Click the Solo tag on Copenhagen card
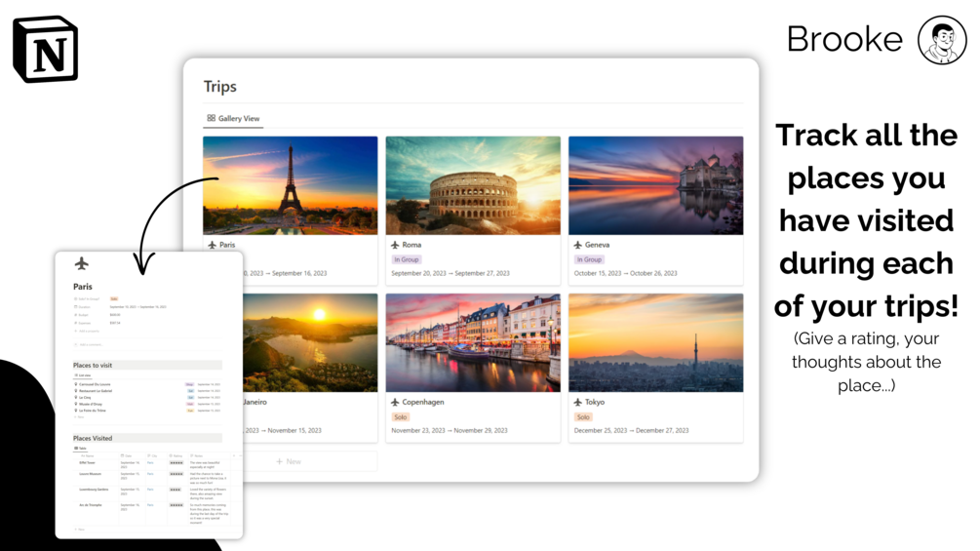This screenshot has height=551, width=980. pyautogui.click(x=401, y=416)
